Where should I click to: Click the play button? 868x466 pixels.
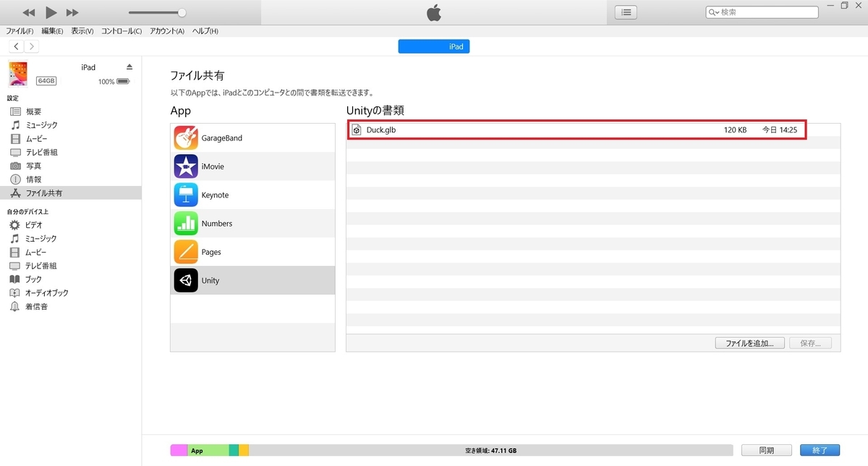(51, 12)
